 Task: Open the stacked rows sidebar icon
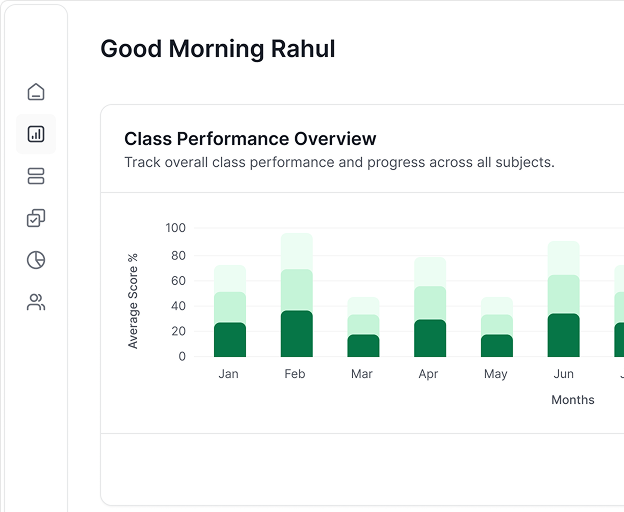[36, 176]
